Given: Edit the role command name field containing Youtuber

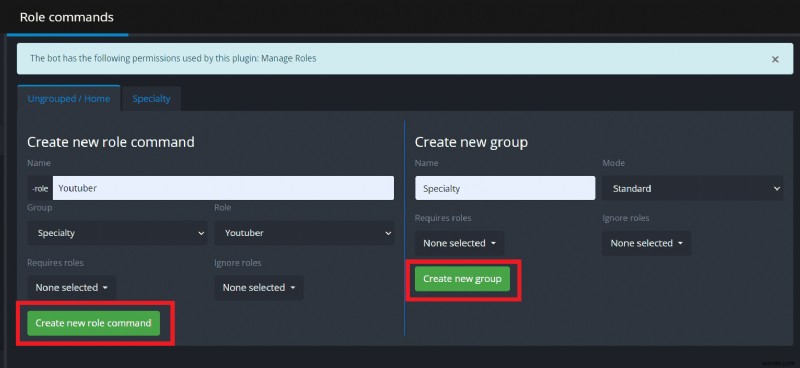Looking at the screenshot, I should 223,188.
